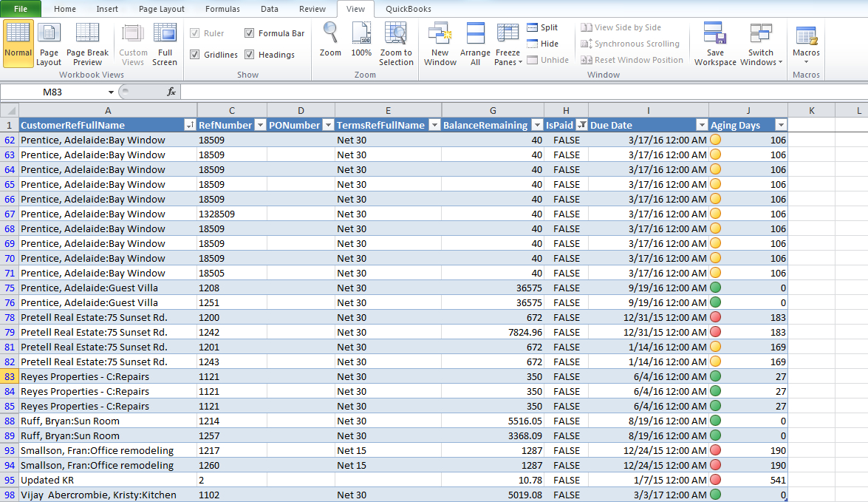Open the Zoom dialog

click(330, 43)
